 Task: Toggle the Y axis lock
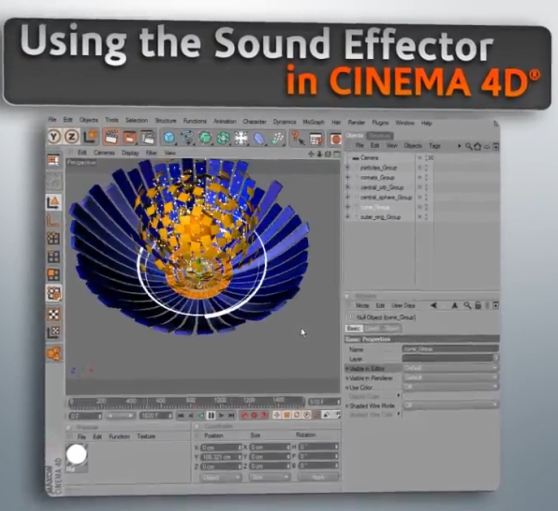click(x=54, y=137)
